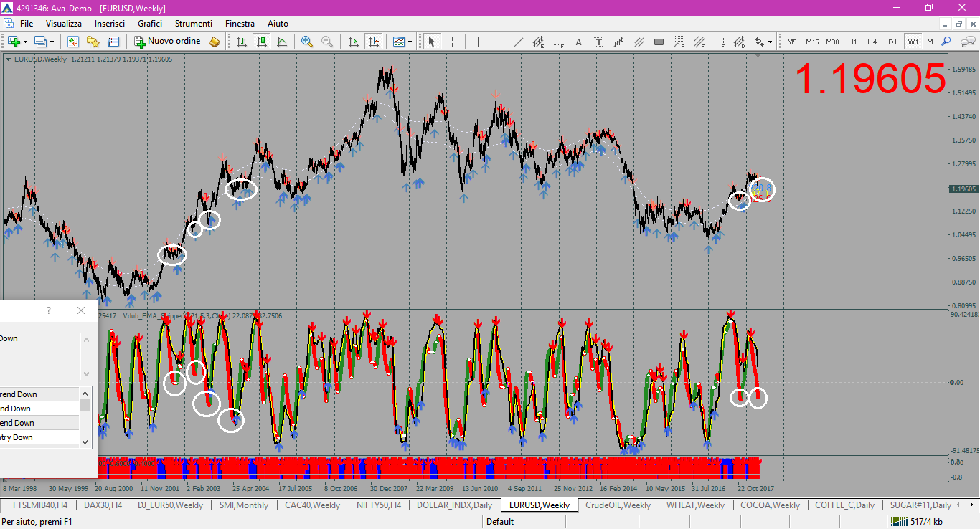Click the dialog list's scroll-down arrow
Image resolution: width=980 pixels, height=529 pixels.
tap(85, 442)
